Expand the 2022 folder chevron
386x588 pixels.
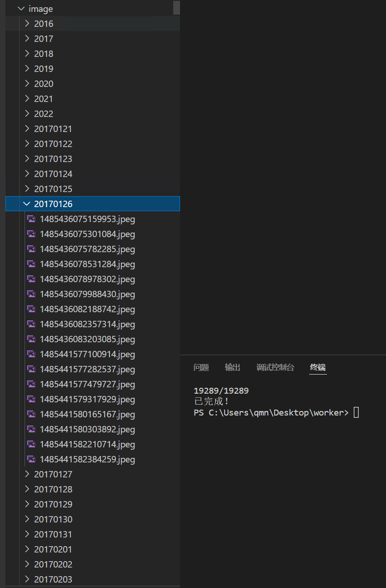pos(27,114)
